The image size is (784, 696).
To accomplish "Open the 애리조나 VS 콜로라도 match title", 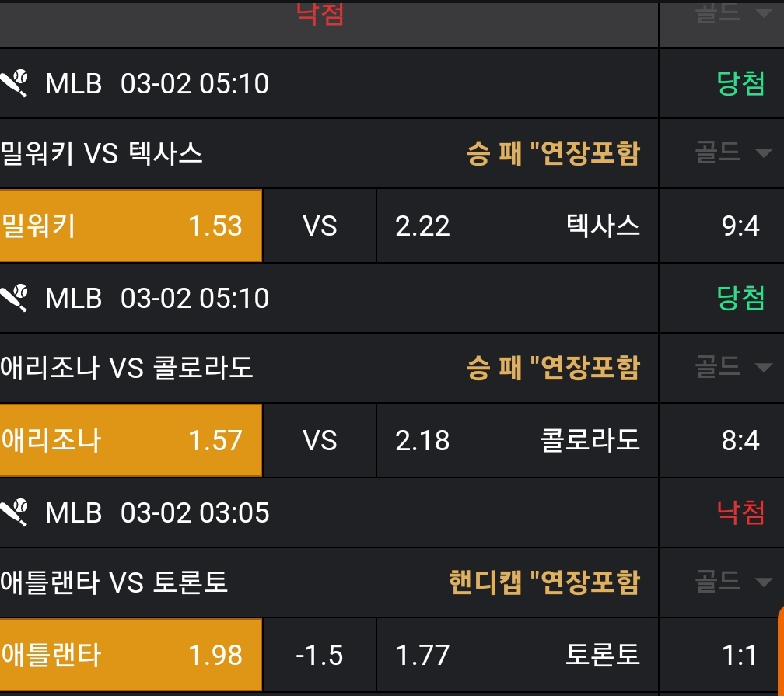I will click(127, 367).
